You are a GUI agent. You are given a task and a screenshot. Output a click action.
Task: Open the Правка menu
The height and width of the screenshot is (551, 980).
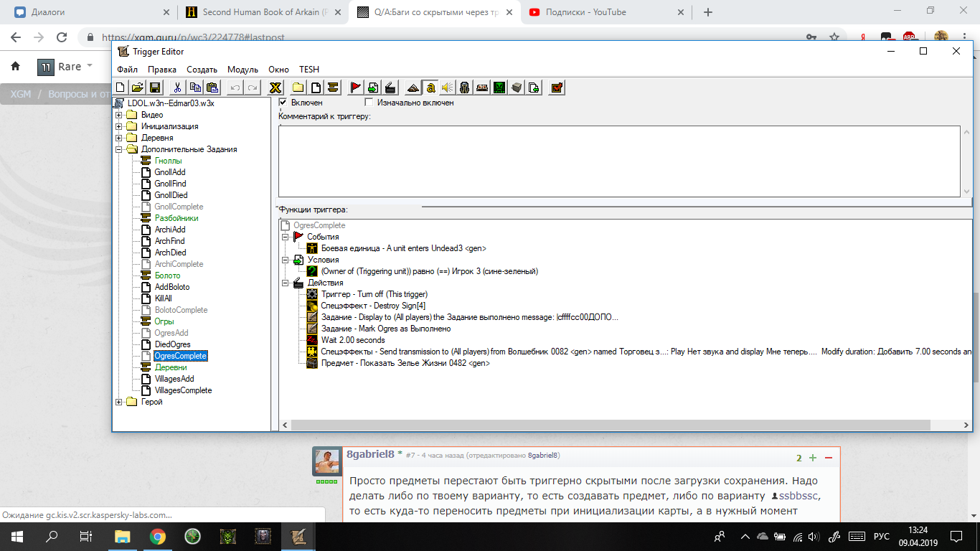(162, 70)
